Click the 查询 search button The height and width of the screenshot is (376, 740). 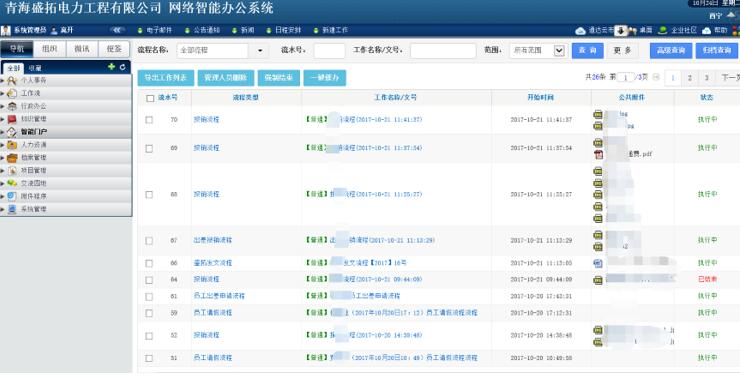coord(588,50)
